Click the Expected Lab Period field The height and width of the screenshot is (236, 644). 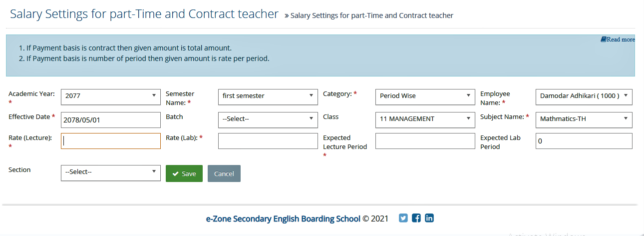pyautogui.click(x=584, y=141)
